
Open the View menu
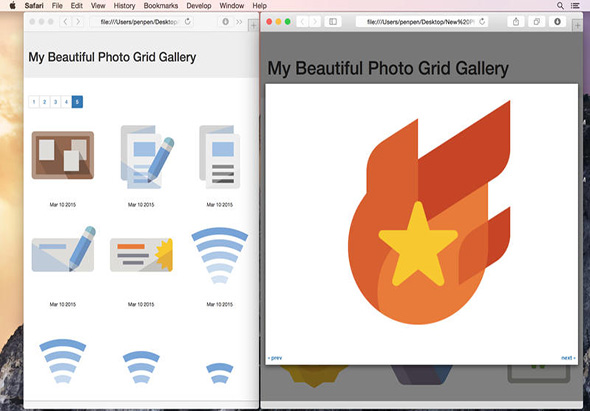98,6
